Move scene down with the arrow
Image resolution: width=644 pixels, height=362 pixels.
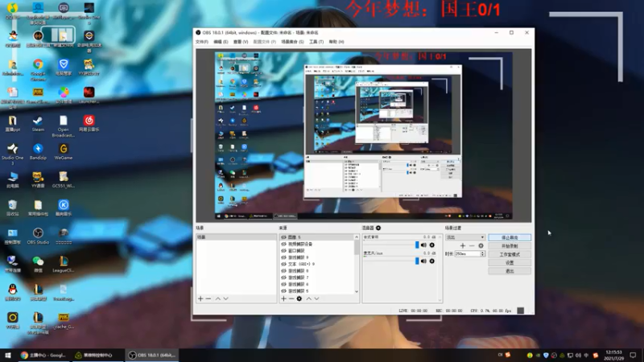click(x=225, y=298)
